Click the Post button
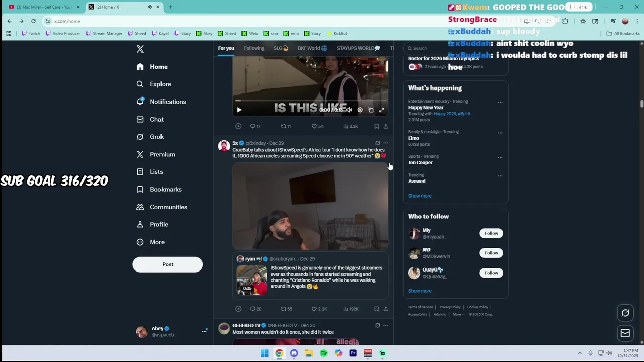The height and width of the screenshot is (362, 644). [x=168, y=264]
